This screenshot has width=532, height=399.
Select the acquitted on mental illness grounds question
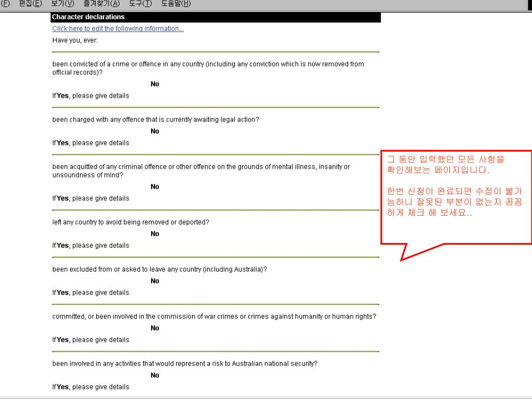coord(201,171)
